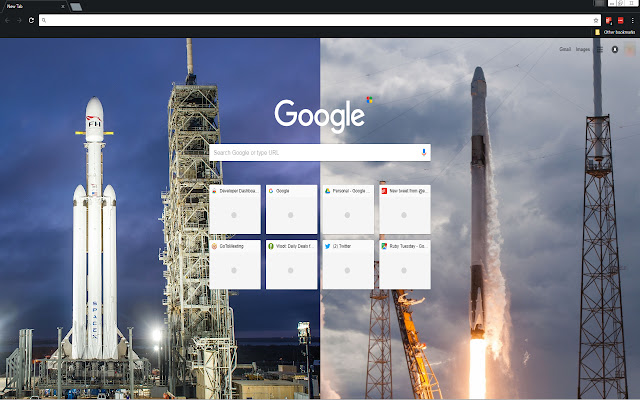Viewport: 640px width, 400px height.
Task: Open Google Images link
Action: pos(583,49)
